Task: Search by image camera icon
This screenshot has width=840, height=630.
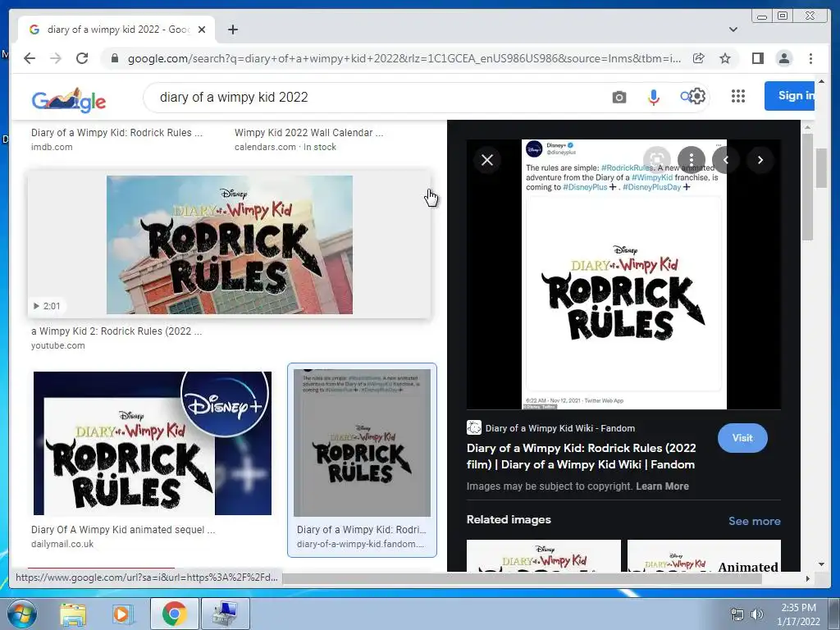Action: click(619, 97)
